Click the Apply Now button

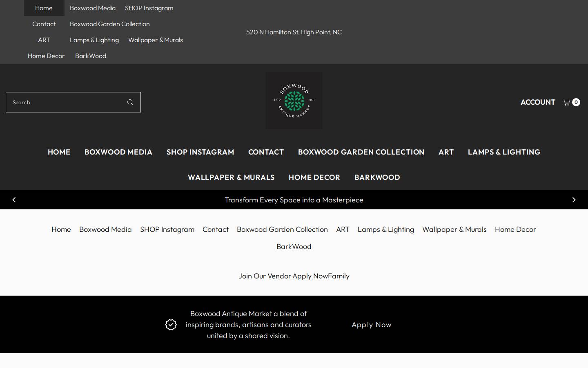point(372,325)
